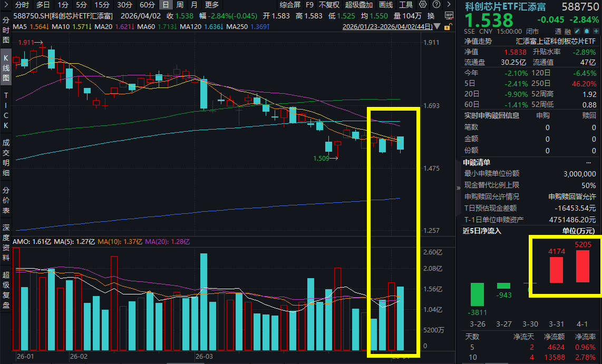Click the horizontal scrollbar below the chart
The image size is (602, 364).
pos(185,362)
